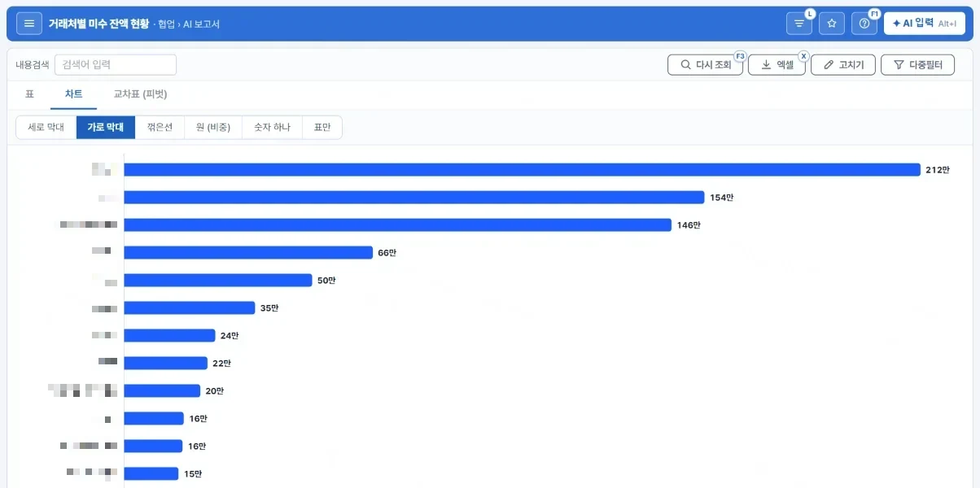Choose 가로 막대 chart type
This screenshot has width=980, height=488.
point(106,128)
